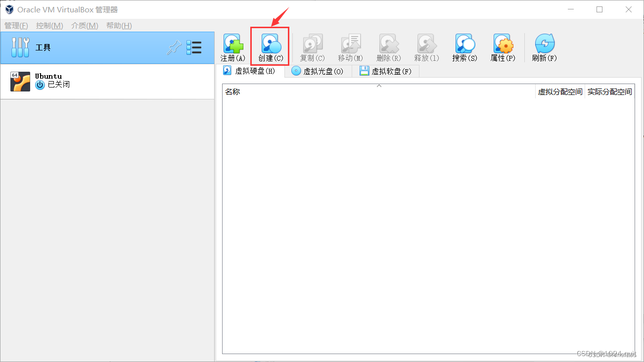Image resolution: width=644 pixels, height=362 pixels.
Task: Switch to the 虚拟硬盘(H) tab
Action: [x=250, y=71]
